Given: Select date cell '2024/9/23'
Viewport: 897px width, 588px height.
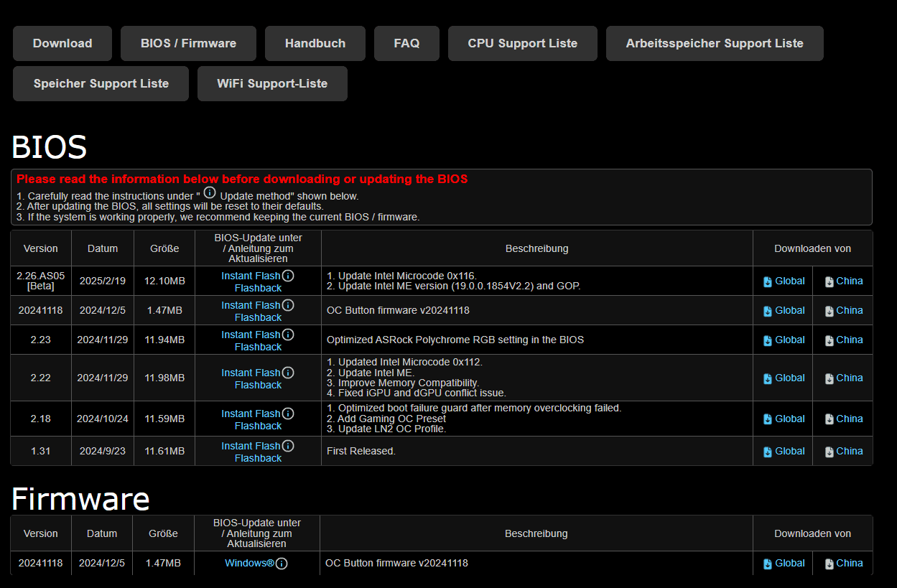Looking at the screenshot, I should (x=103, y=451).
